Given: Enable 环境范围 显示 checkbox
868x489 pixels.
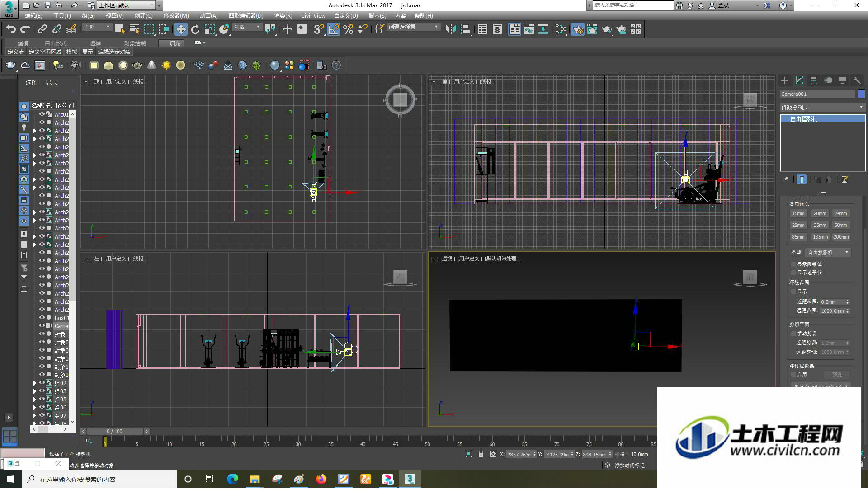Looking at the screenshot, I should [x=793, y=292].
